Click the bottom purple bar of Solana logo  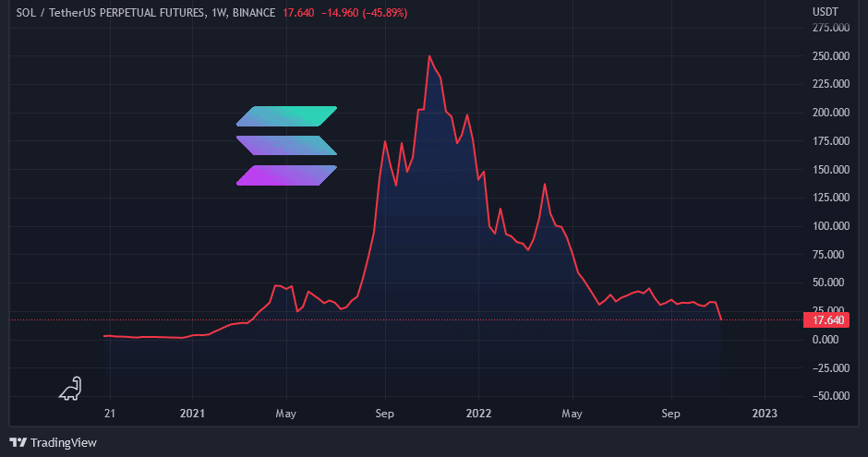coord(286,174)
